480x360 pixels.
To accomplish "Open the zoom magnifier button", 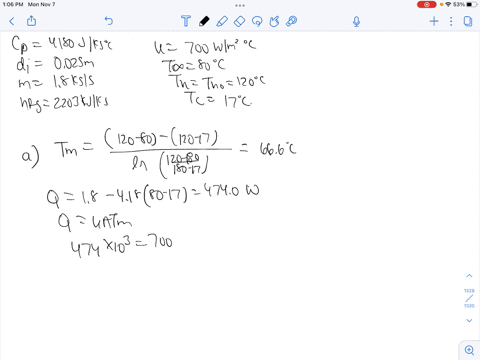I will pyautogui.click(x=469, y=350).
